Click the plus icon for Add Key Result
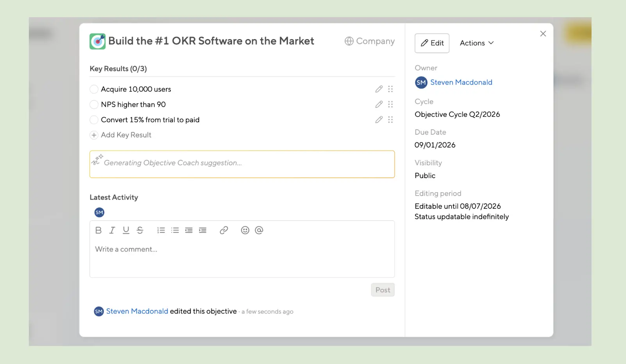The width and height of the screenshot is (626, 364). tap(94, 135)
